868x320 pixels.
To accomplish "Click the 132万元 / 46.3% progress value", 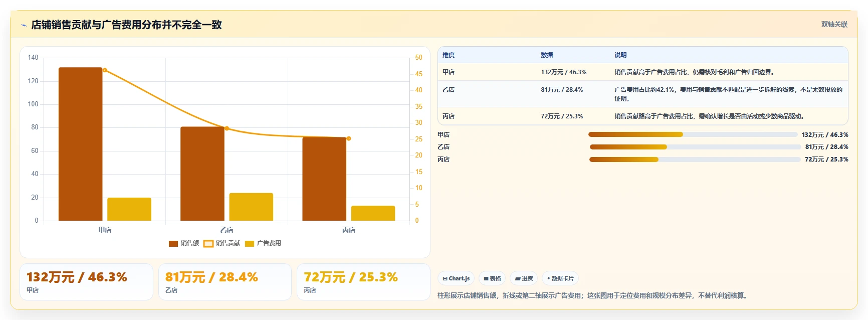I will coord(825,134).
